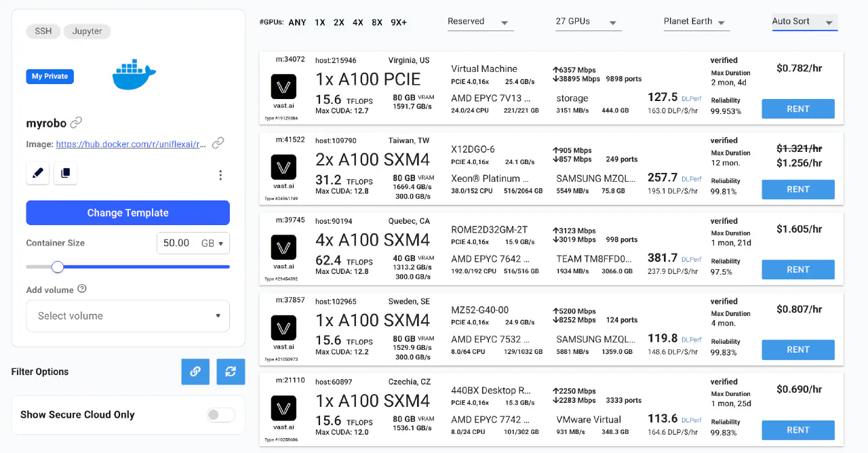Screen dimensions: 868x453
Task: Open the Select volume dropdown
Action: click(x=127, y=316)
